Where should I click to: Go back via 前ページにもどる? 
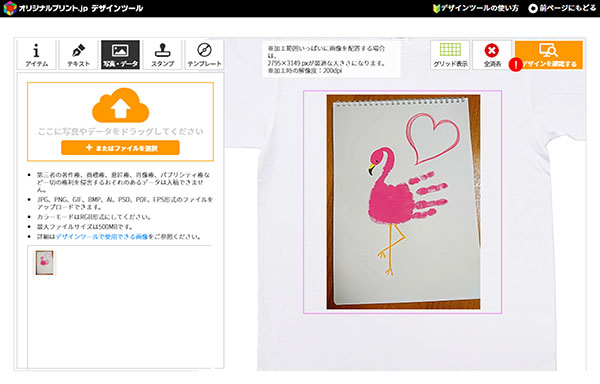click(x=562, y=8)
